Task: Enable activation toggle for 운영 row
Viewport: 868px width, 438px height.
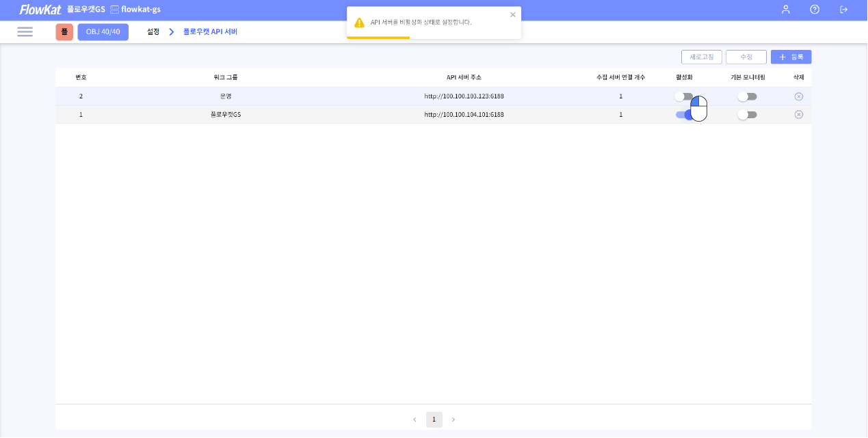Action: tap(683, 96)
